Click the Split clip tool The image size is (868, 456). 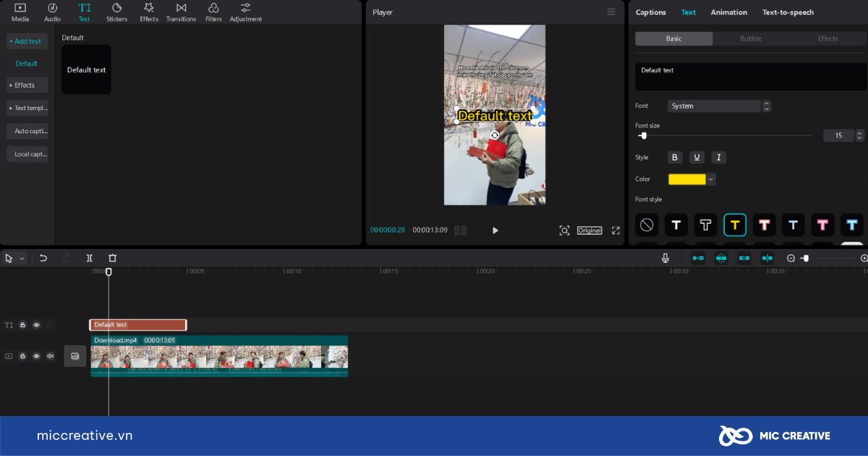point(90,258)
